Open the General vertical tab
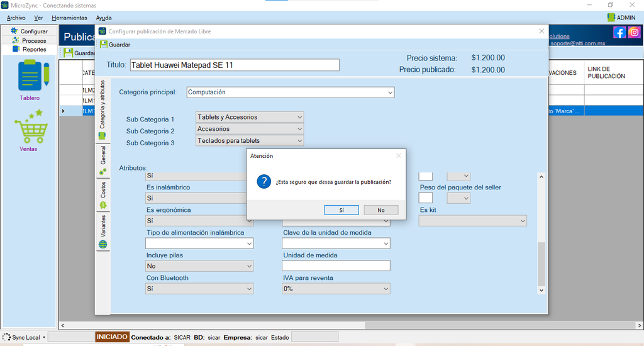644x346 pixels. pyautogui.click(x=103, y=160)
